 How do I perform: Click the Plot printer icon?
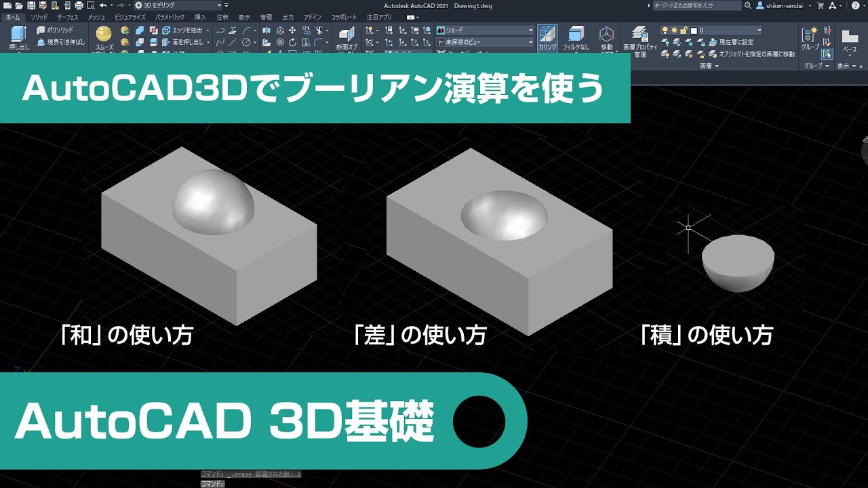click(79, 5)
